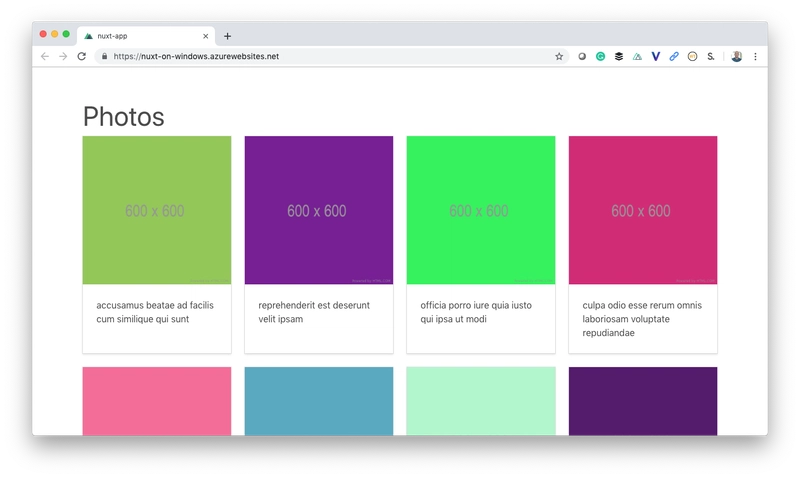800x478 pixels.
Task: Open the olive green photo thumbnail
Action: point(157,210)
